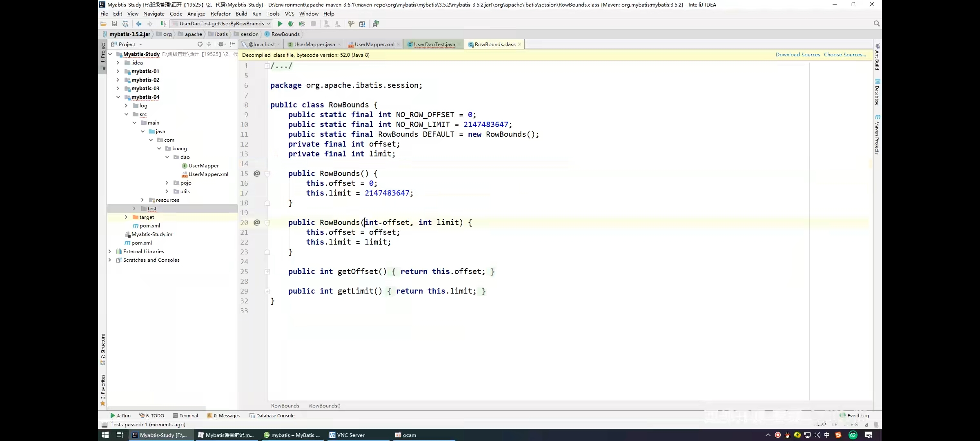Open the TODO tool window
980x441 pixels.
pos(152,416)
